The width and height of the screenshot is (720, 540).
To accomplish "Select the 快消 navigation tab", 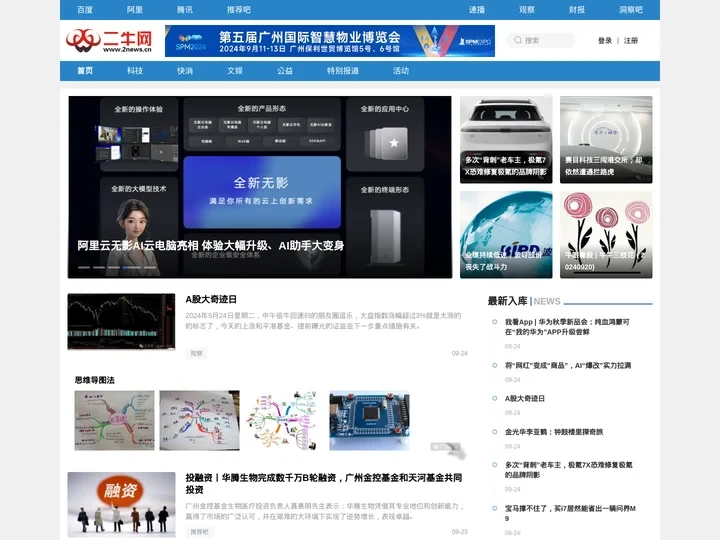I will point(185,71).
